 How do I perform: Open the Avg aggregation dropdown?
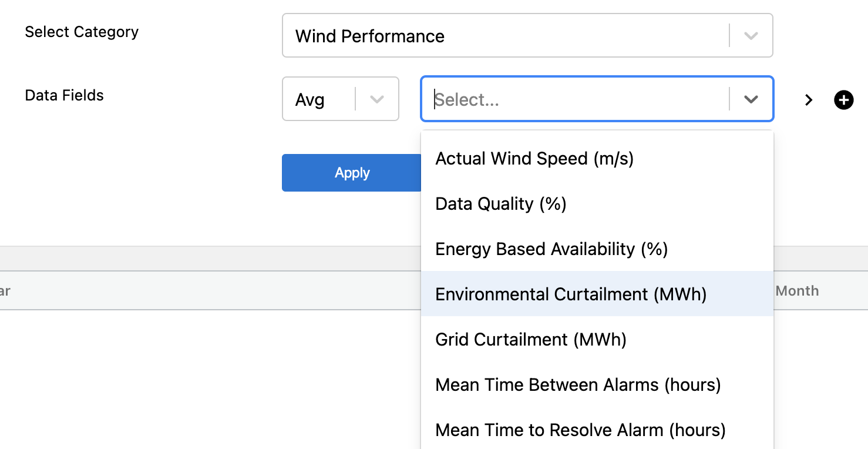tap(320, 99)
